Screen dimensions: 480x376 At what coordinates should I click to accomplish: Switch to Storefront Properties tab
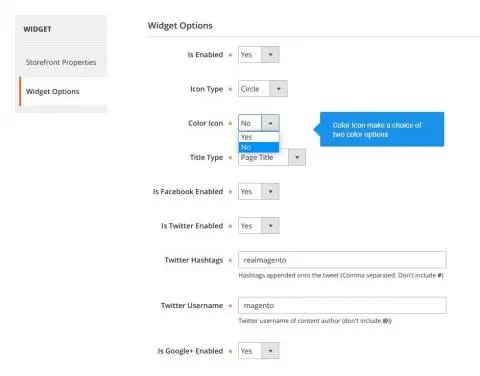61,62
